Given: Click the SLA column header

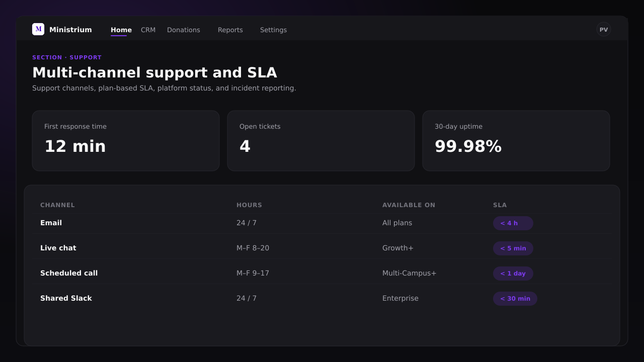Looking at the screenshot, I should pos(500,205).
